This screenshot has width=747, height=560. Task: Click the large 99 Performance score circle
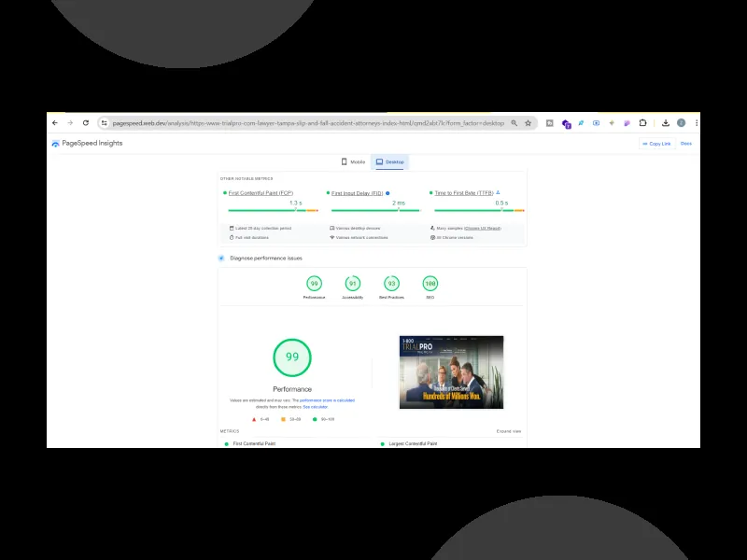point(292,357)
